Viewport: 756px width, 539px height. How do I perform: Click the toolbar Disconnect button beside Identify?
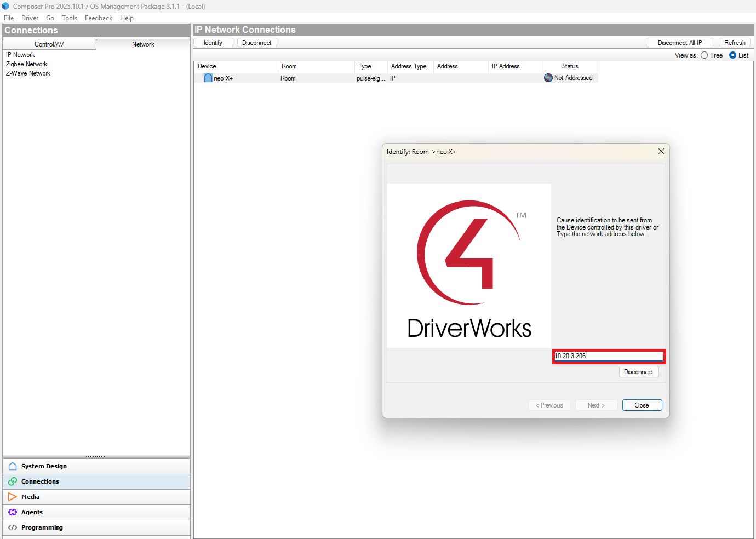click(257, 43)
